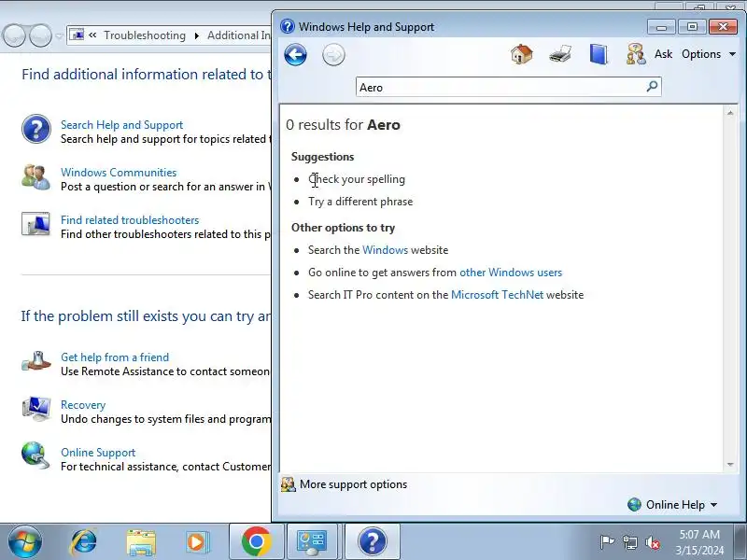Minimize Windows Help and Support window

click(x=661, y=27)
